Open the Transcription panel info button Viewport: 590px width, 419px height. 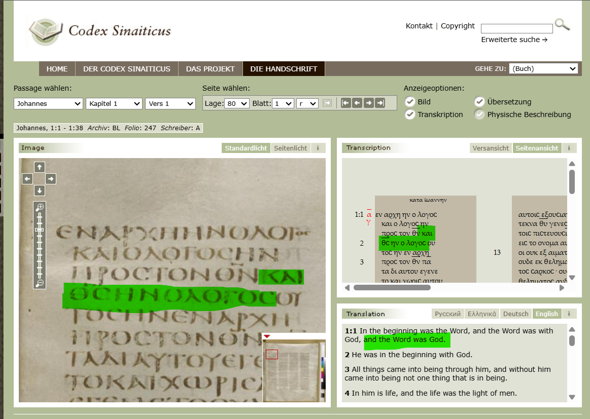point(569,148)
